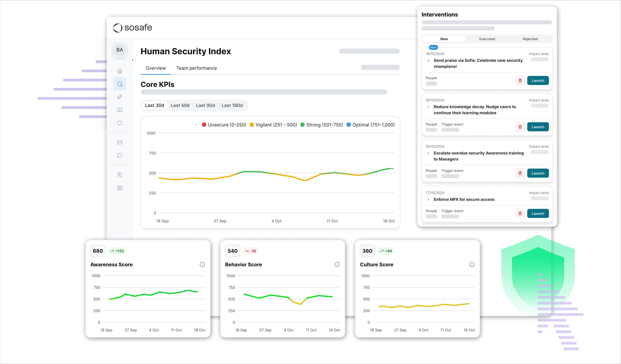Open the envelope mail icon in sidebar
621x364 pixels.
click(119, 142)
